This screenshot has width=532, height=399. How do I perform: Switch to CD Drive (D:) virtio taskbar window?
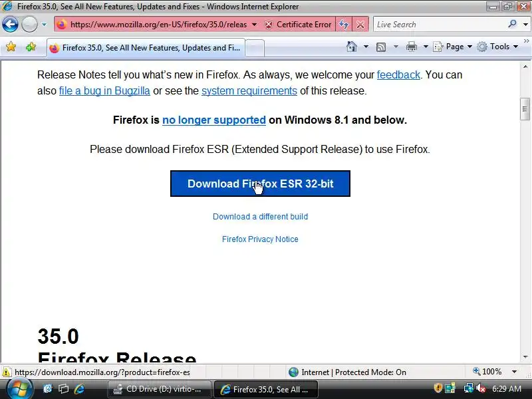160,389
